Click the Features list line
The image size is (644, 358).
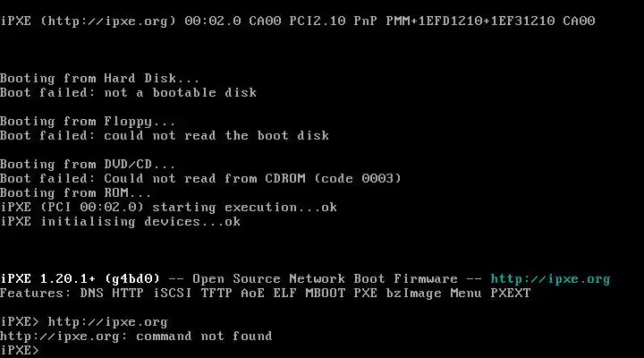coord(266,293)
